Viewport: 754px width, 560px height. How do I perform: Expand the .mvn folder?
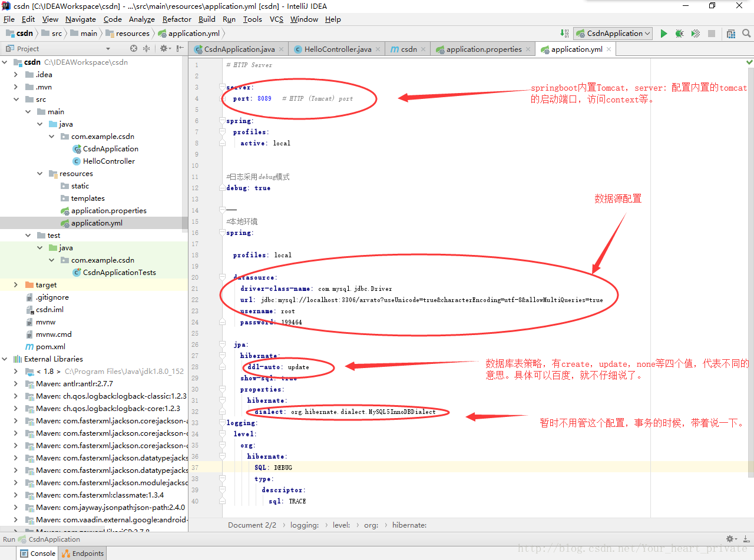(x=16, y=87)
